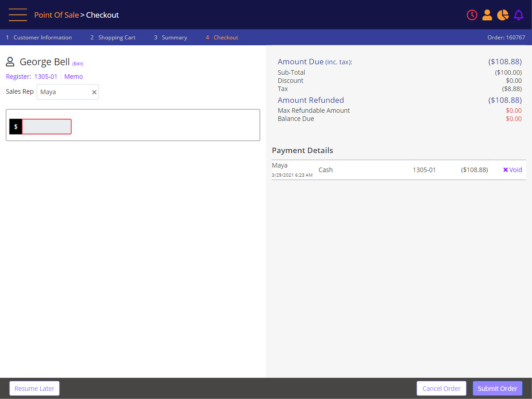This screenshot has height=399, width=532.
Task: Click the Point Of Sale breadcrumb
Action: pos(56,15)
